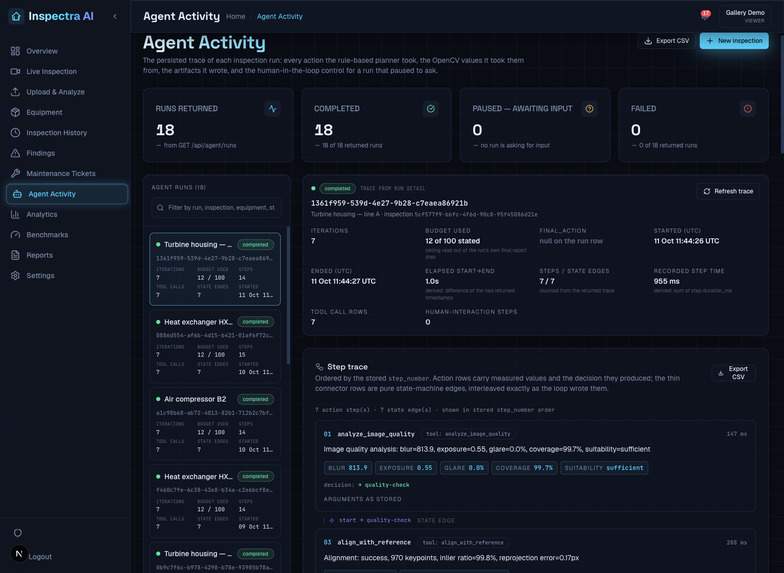Click the Analytics bar chart icon

[x=16, y=214]
